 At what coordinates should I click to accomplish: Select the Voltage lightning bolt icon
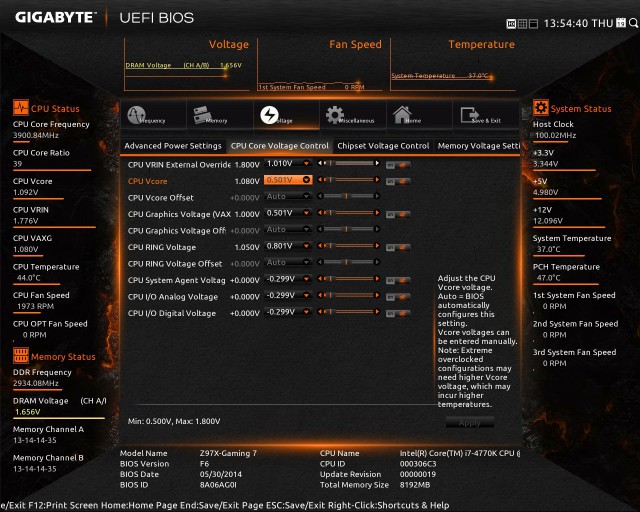[269, 115]
